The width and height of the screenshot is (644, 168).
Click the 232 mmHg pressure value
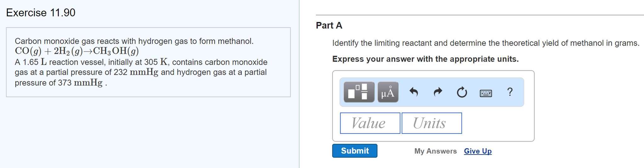[136, 72]
